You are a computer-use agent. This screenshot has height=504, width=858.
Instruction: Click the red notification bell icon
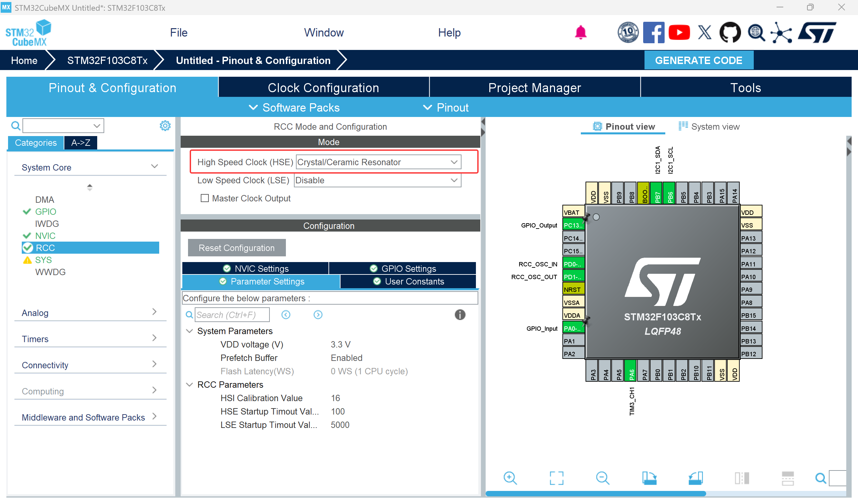[x=580, y=33]
